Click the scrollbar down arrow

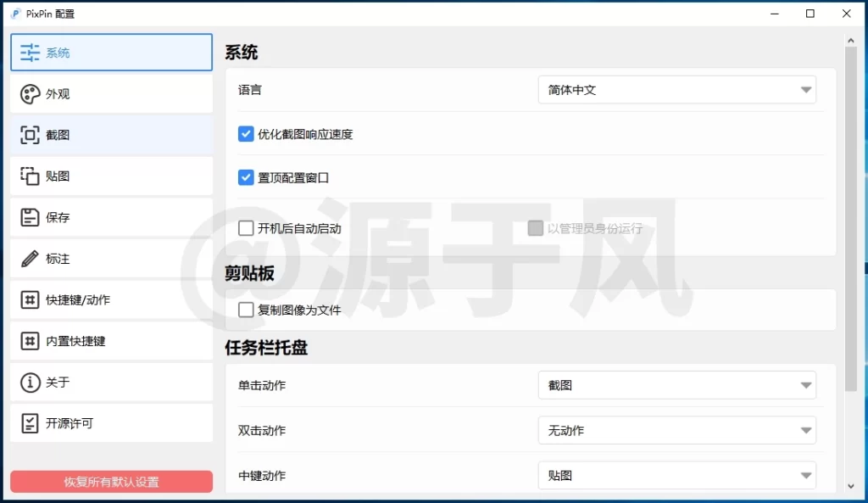click(x=851, y=486)
